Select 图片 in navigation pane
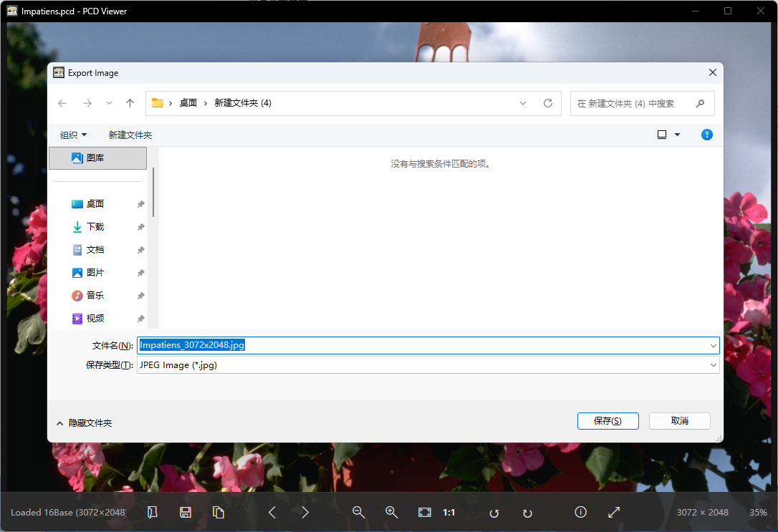This screenshot has width=778, height=532. [95, 272]
